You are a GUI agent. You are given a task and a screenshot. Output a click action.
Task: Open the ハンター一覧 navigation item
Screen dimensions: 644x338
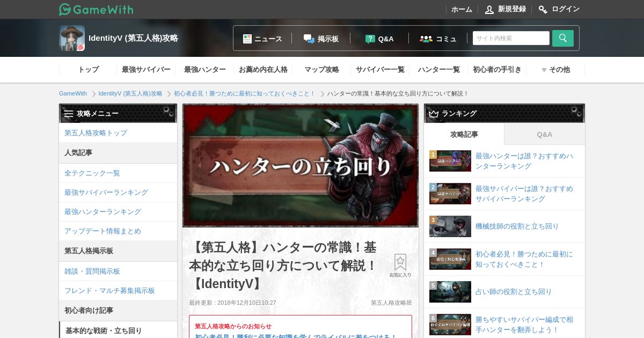[438, 70]
